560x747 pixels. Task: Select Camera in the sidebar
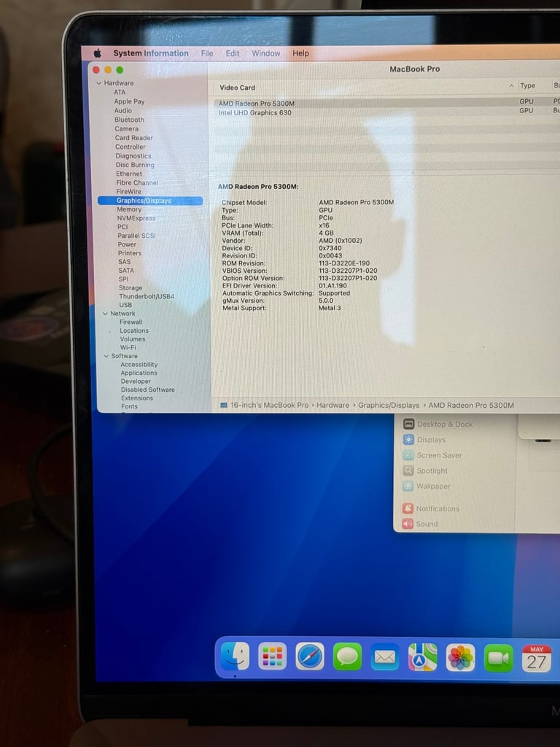pos(127,128)
